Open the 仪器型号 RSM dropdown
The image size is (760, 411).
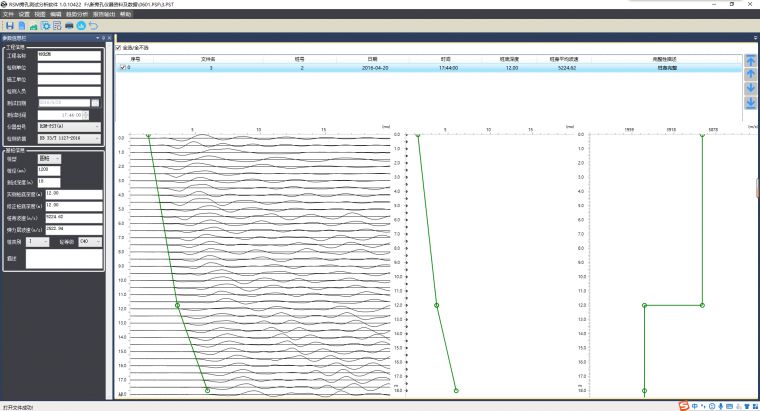click(x=97, y=127)
